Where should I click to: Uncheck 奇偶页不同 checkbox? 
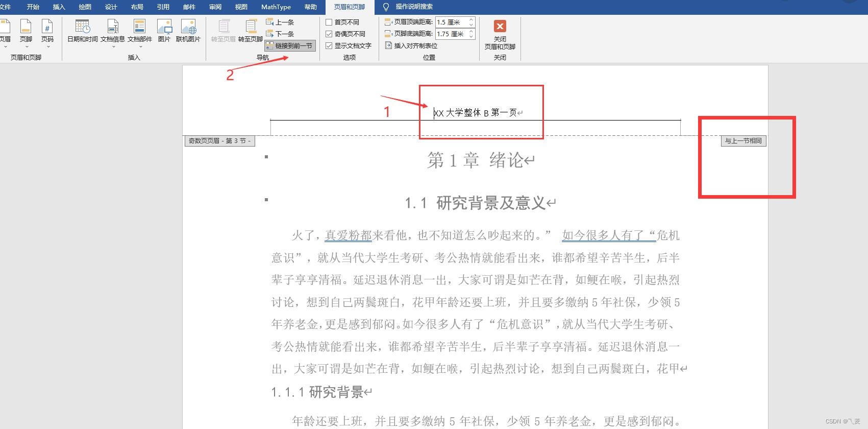329,34
